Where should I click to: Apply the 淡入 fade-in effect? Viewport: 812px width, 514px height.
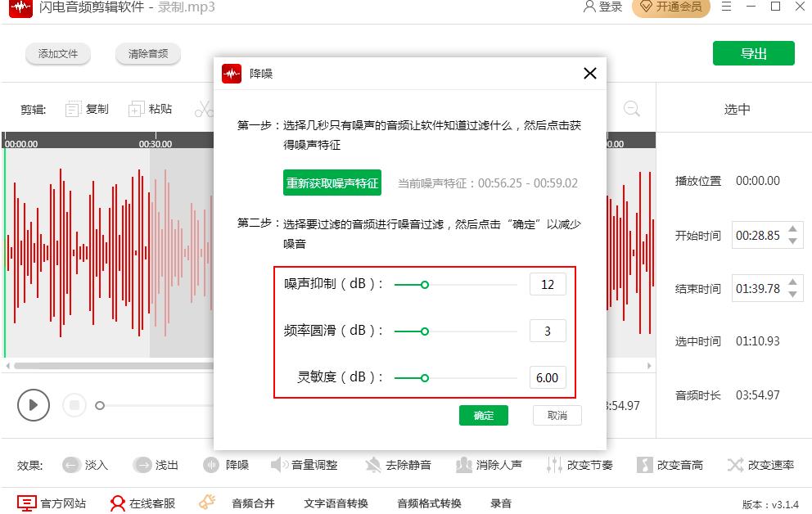(x=85, y=465)
